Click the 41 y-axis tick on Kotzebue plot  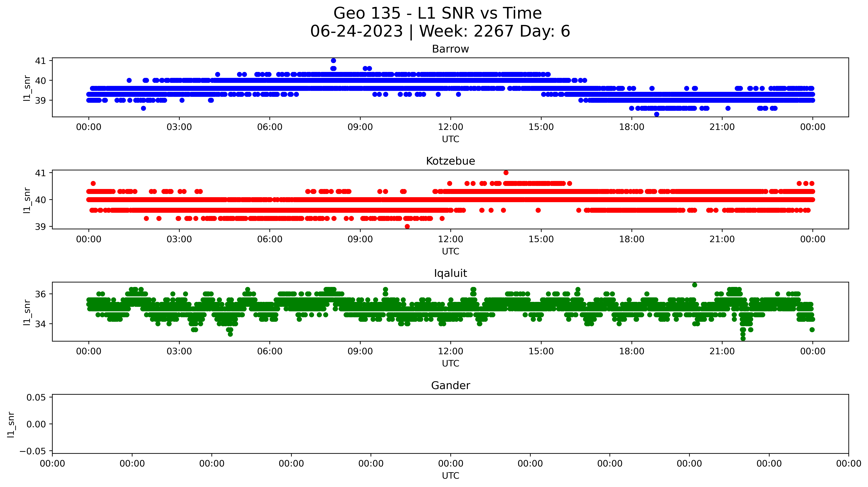pos(40,173)
